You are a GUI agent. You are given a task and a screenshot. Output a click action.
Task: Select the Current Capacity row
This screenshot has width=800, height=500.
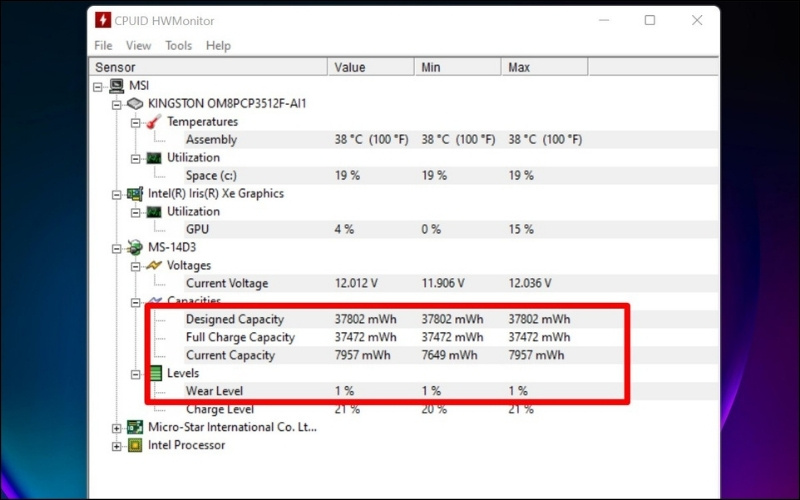coord(451,355)
